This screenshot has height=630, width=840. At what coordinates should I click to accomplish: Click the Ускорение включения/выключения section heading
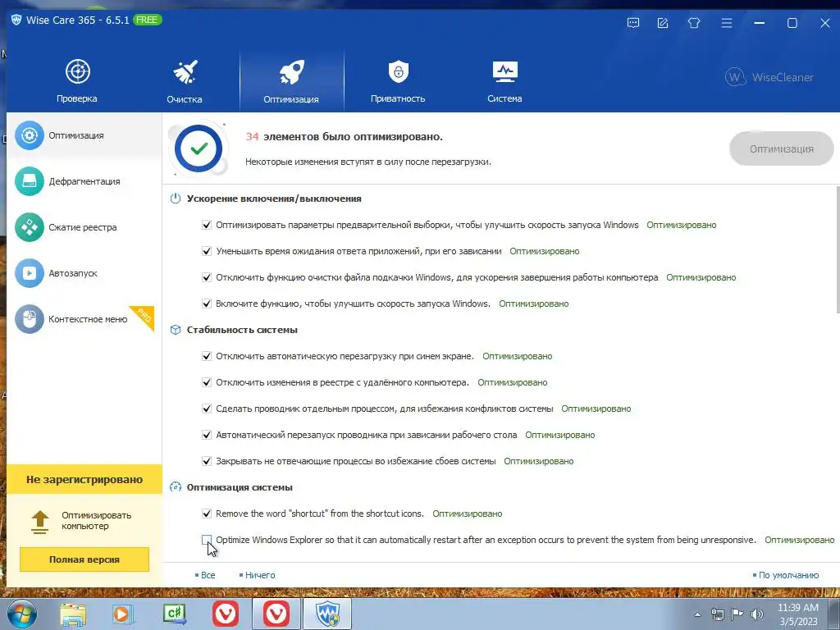[x=274, y=199]
